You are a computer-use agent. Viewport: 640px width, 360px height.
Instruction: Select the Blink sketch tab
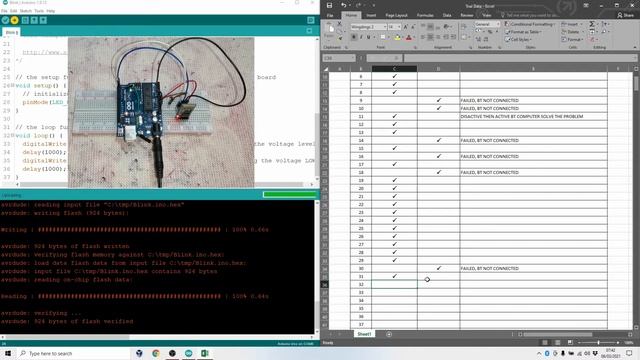coord(11,32)
